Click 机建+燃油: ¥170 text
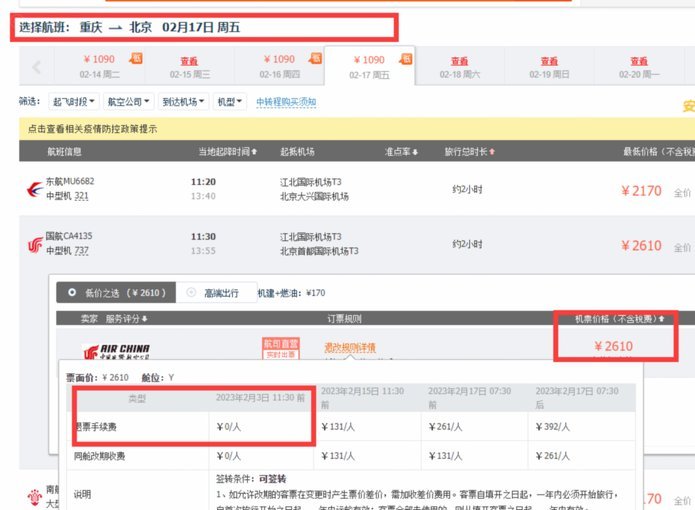 point(291,293)
